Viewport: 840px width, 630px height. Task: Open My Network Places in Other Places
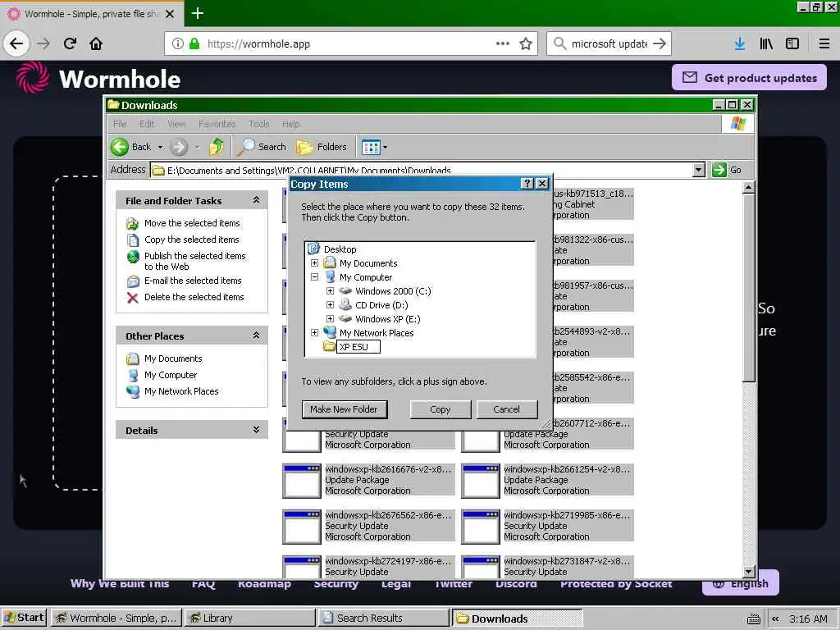181,391
